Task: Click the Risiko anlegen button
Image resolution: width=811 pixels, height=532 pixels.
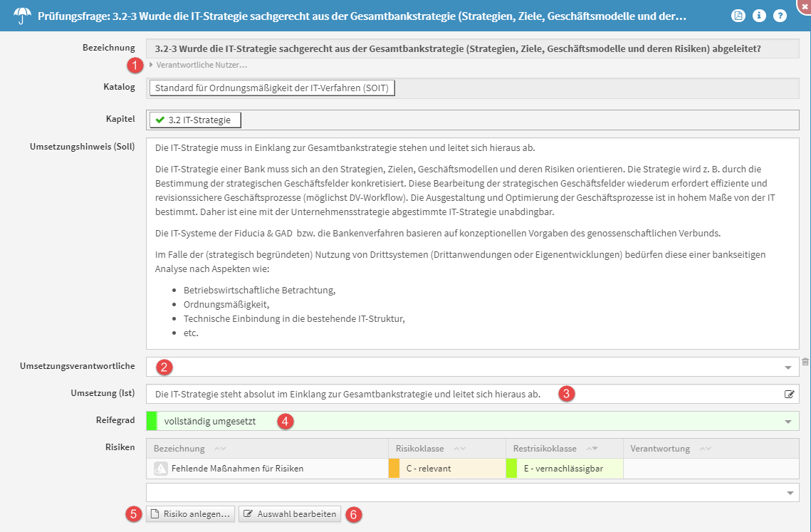Action: point(190,513)
